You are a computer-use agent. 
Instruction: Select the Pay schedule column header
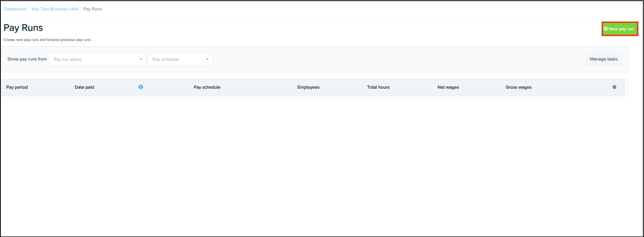click(207, 87)
